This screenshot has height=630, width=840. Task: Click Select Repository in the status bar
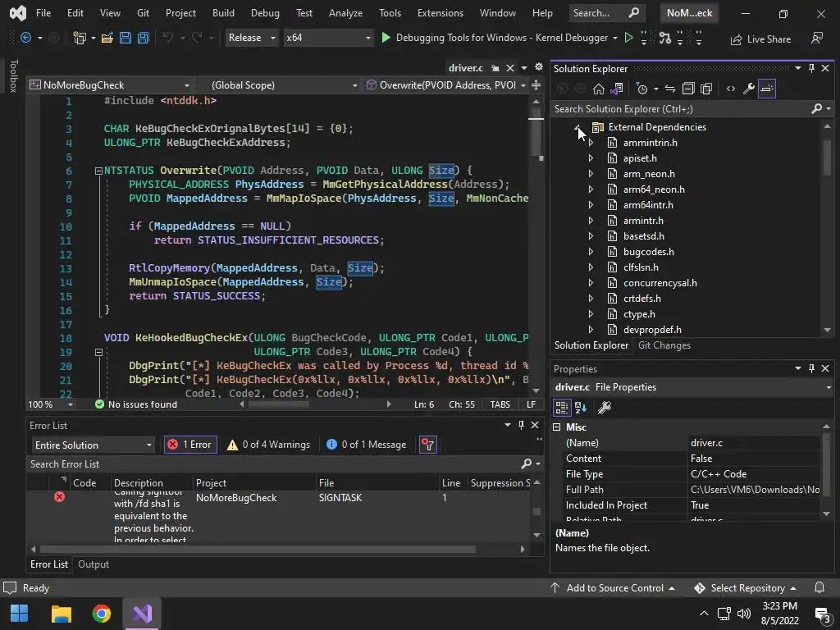click(x=745, y=587)
